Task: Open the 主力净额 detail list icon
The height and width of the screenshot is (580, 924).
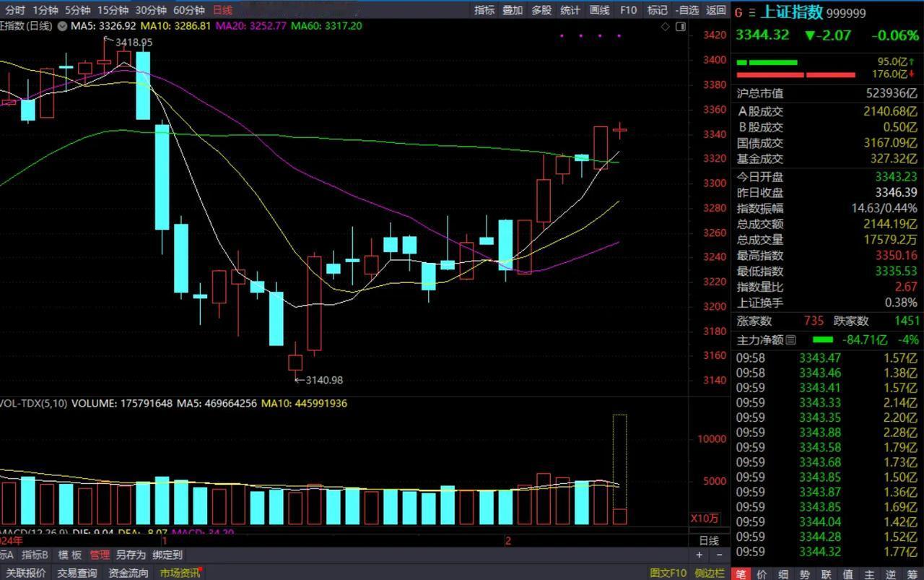Action: pos(790,339)
